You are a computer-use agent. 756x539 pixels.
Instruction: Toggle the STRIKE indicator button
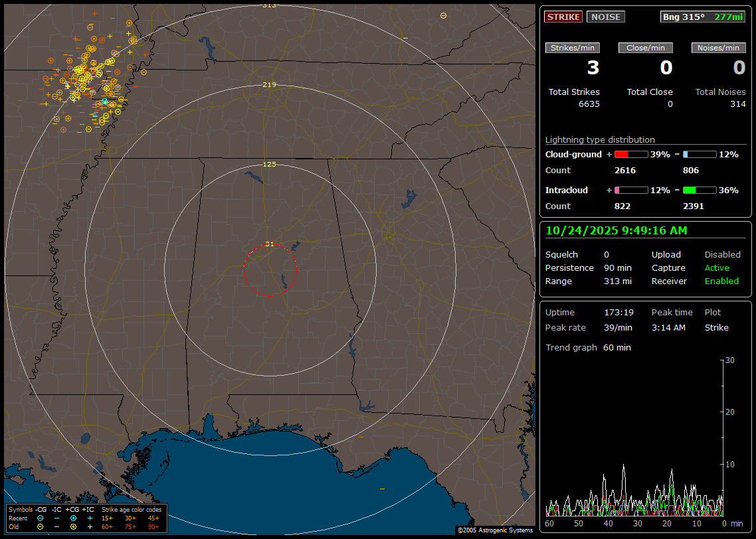click(563, 17)
